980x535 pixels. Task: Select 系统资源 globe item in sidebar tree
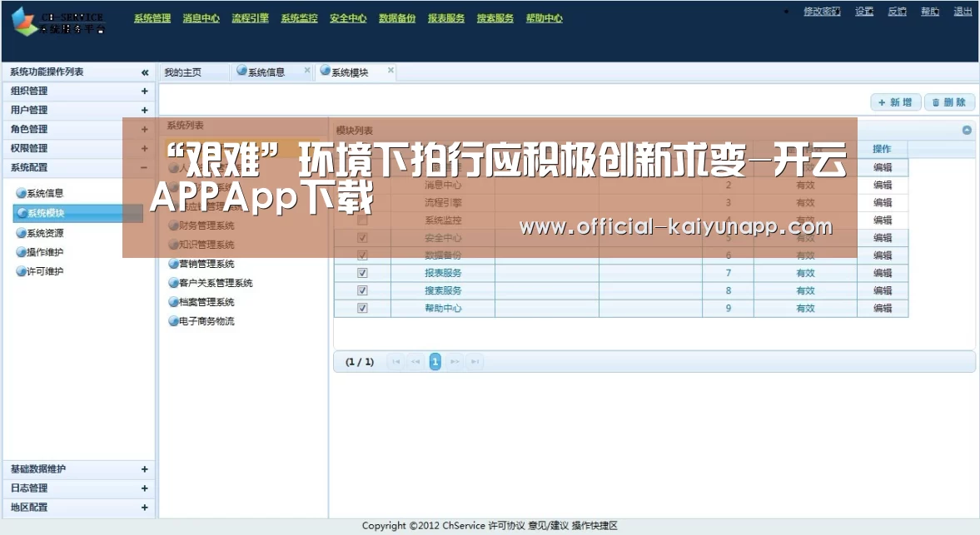39,233
